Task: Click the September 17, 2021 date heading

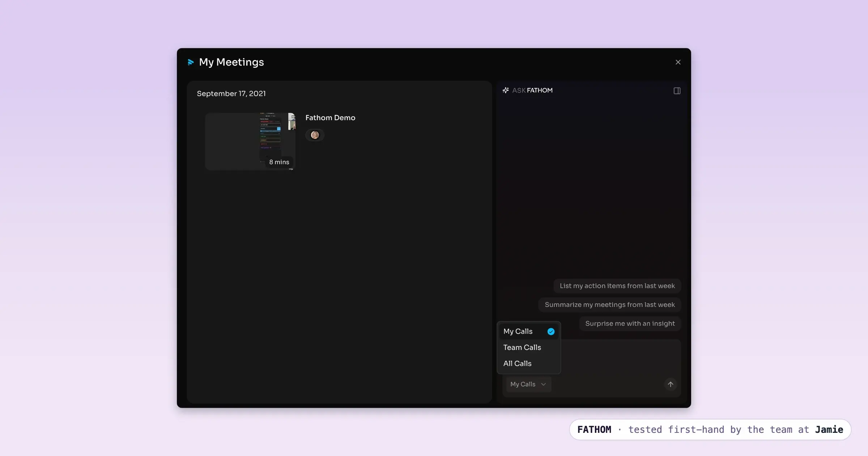Action: [231, 94]
